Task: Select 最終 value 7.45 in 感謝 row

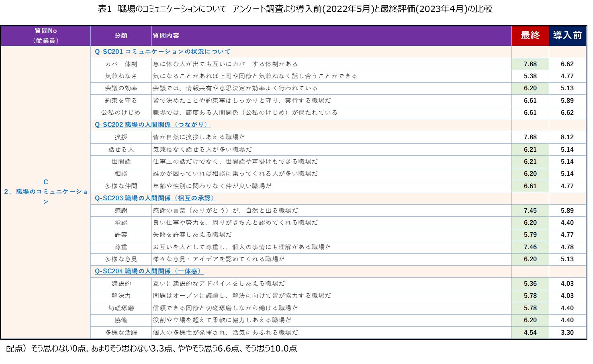Action: [530, 211]
